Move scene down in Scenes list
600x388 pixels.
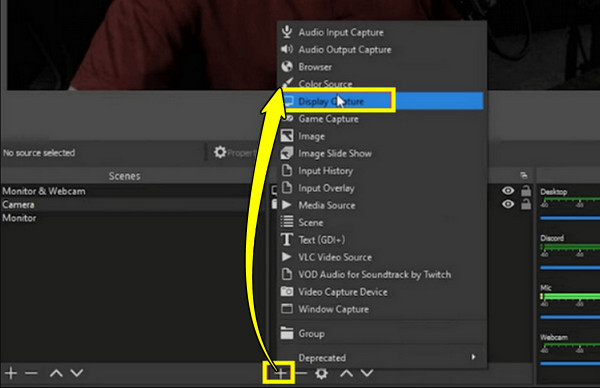77,373
